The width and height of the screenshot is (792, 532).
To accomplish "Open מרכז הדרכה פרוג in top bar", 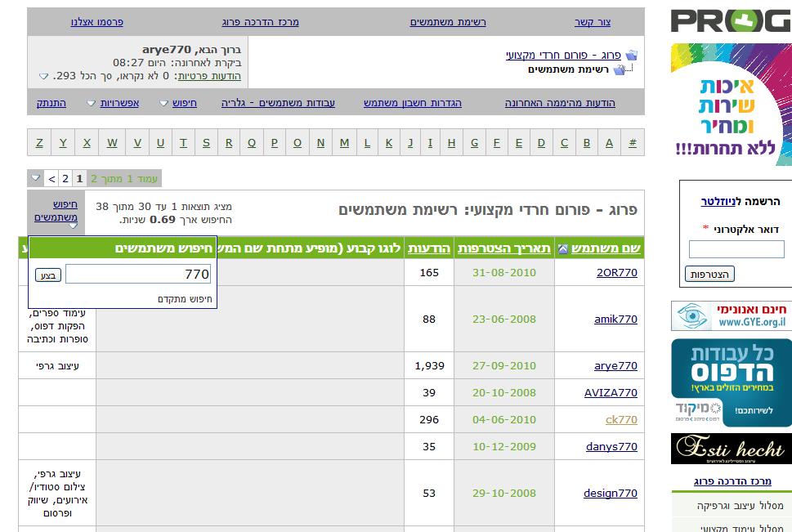I will click(260, 22).
